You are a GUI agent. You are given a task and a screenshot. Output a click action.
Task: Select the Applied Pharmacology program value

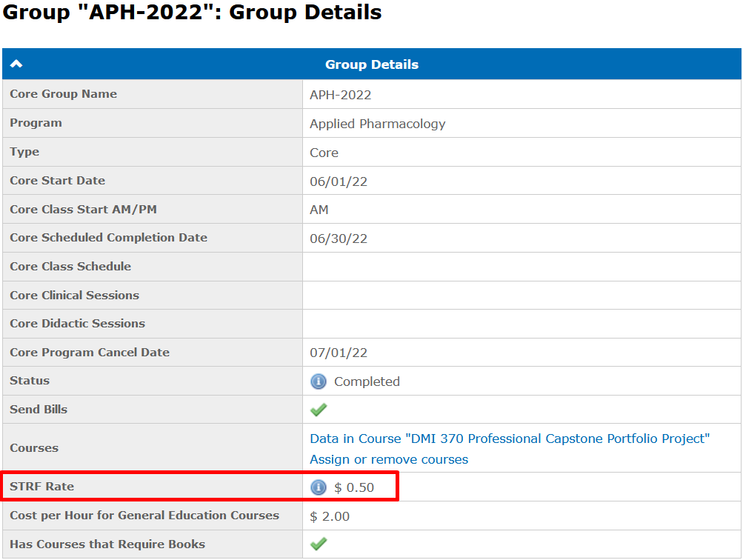click(x=378, y=124)
